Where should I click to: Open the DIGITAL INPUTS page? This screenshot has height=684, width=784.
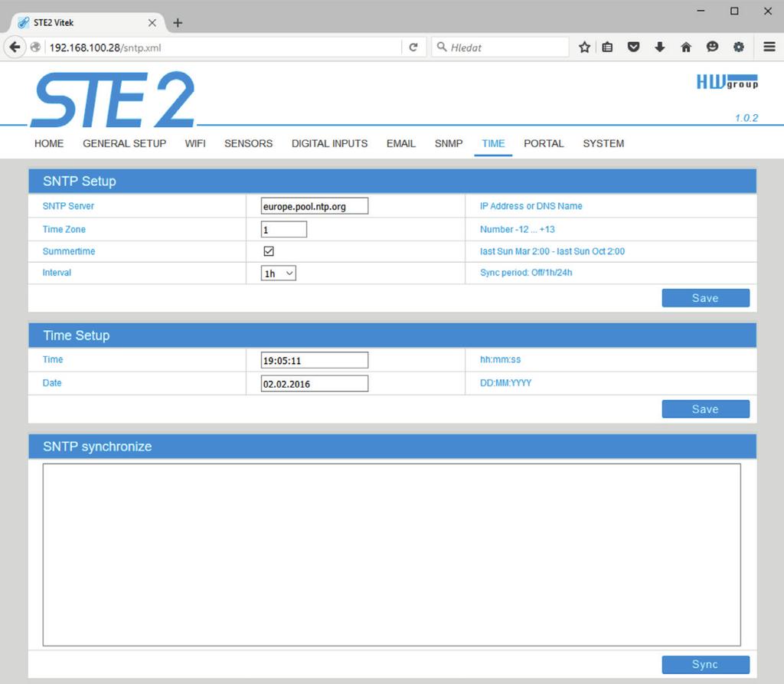[329, 143]
